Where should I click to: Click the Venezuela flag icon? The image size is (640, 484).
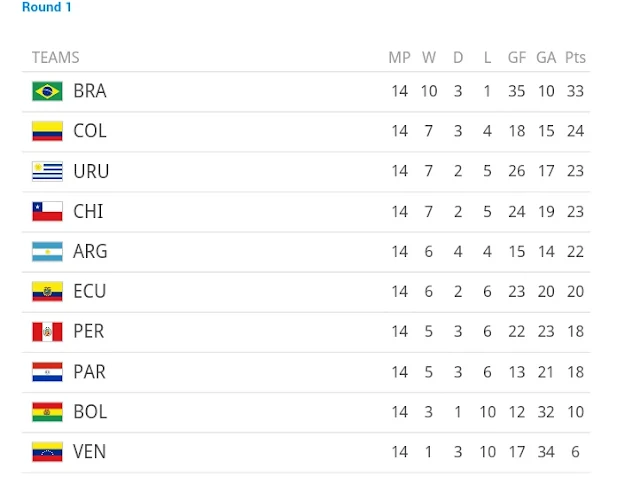[x=47, y=452]
